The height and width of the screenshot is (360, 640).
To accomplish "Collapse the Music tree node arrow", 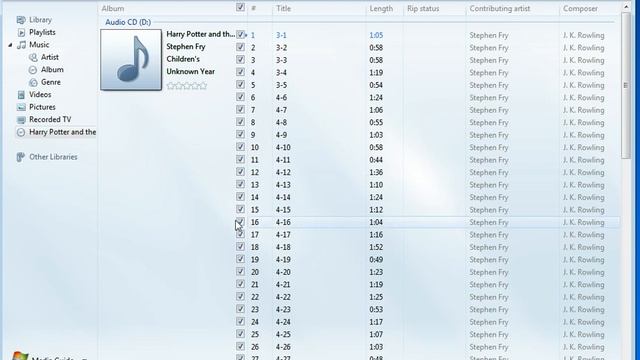I will (10, 45).
